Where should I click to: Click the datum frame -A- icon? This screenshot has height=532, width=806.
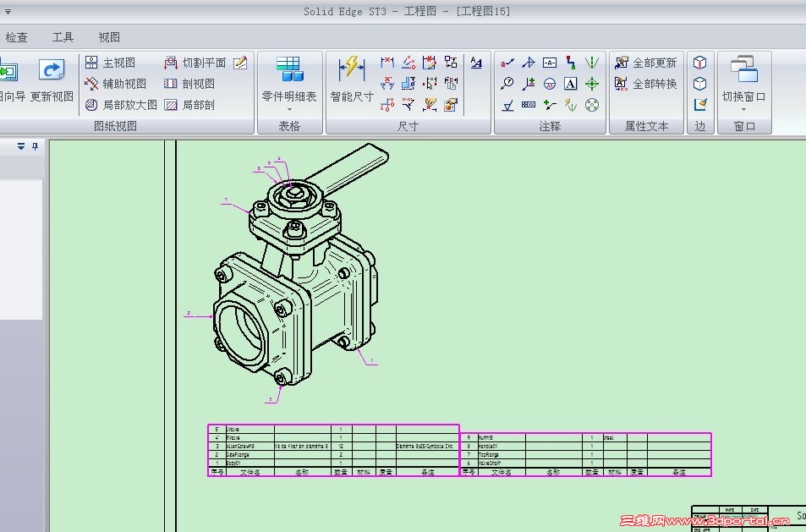pos(550,63)
